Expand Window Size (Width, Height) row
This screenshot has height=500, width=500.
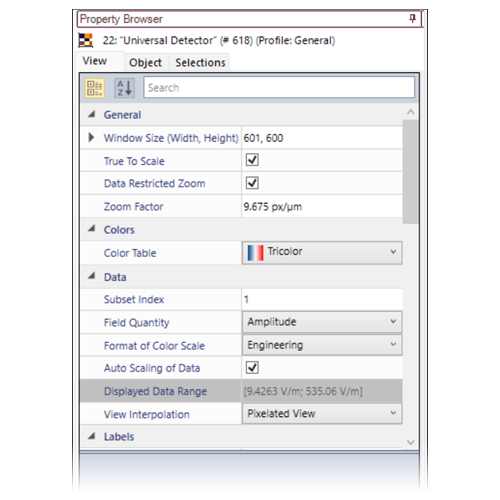(x=91, y=138)
